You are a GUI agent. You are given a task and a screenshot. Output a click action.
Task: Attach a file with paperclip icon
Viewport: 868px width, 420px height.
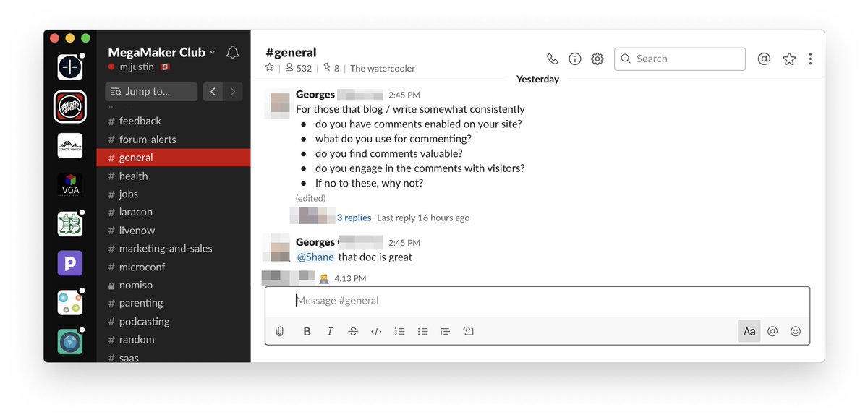coord(280,331)
